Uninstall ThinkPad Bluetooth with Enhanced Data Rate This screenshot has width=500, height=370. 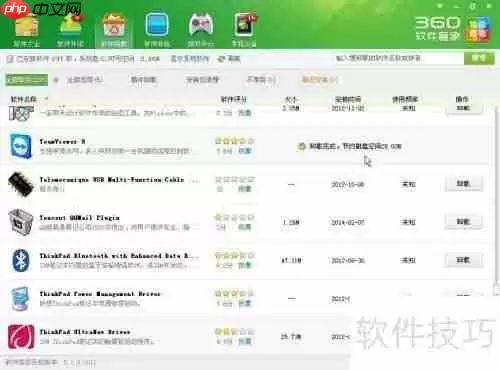pyautogui.click(x=464, y=260)
